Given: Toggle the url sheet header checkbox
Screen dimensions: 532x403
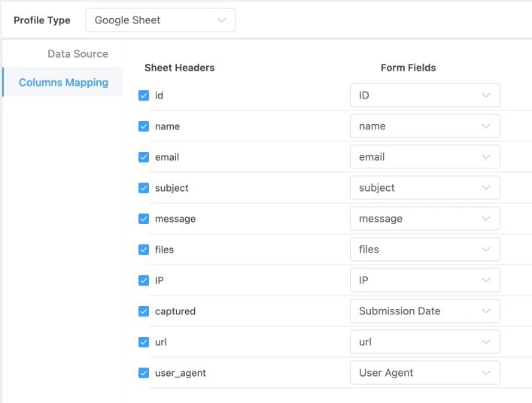Looking at the screenshot, I should click(x=144, y=342).
